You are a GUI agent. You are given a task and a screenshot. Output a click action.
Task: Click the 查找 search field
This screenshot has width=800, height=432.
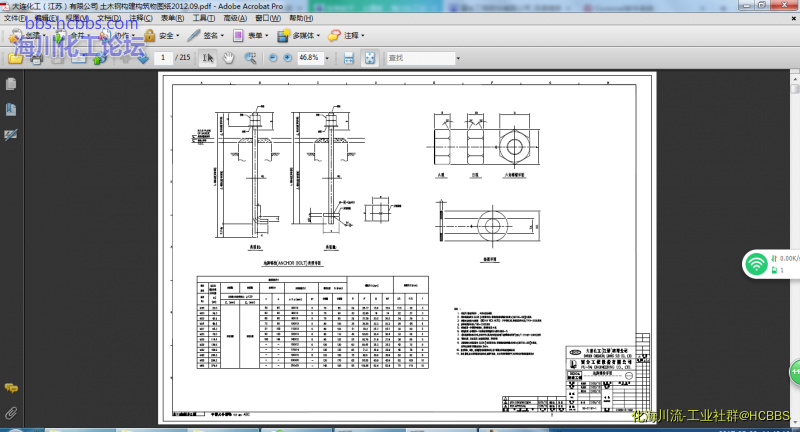click(x=420, y=58)
